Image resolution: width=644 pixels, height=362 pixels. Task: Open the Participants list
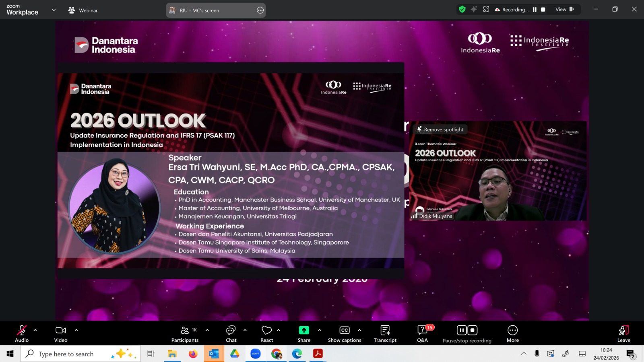tap(185, 333)
